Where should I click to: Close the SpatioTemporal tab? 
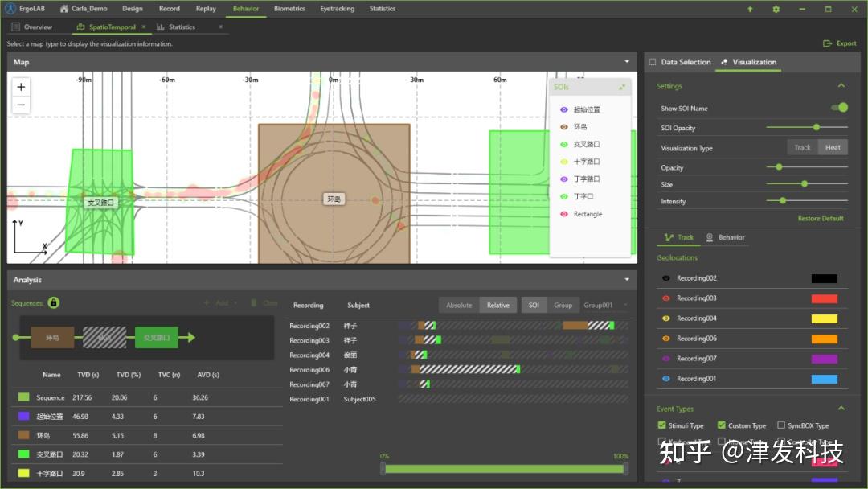(x=144, y=27)
